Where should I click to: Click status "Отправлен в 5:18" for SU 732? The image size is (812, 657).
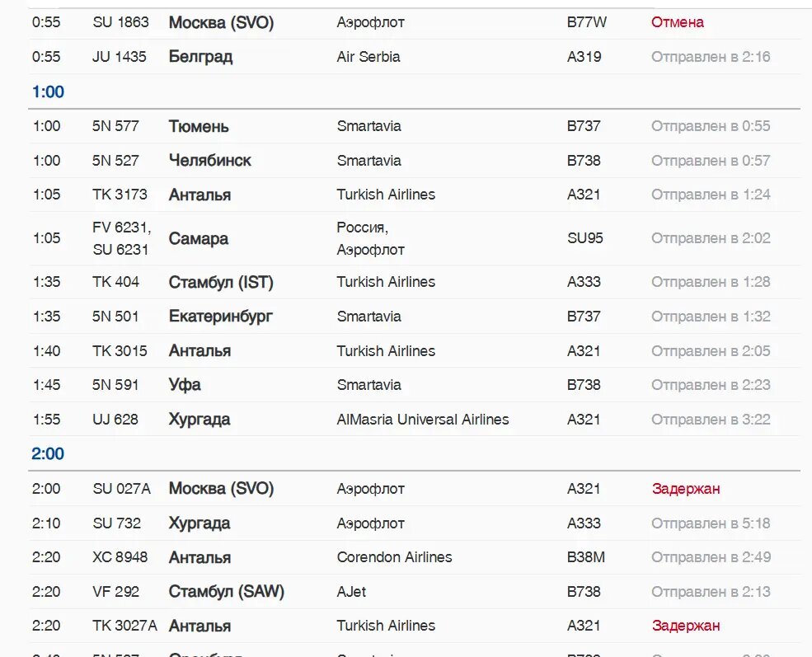click(x=711, y=523)
